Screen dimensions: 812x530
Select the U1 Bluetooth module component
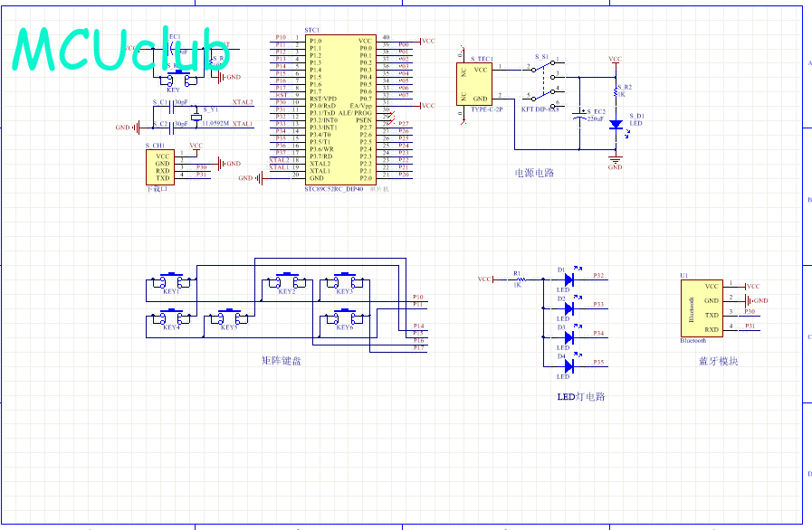tap(702, 308)
